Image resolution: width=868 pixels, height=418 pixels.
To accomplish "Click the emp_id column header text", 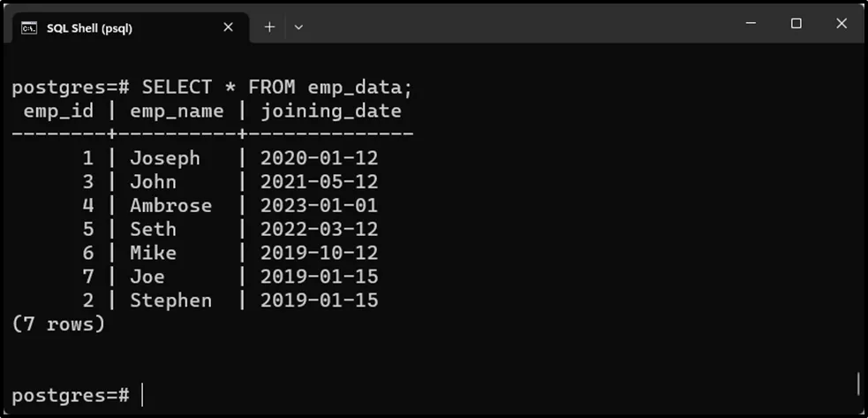I will [x=58, y=111].
